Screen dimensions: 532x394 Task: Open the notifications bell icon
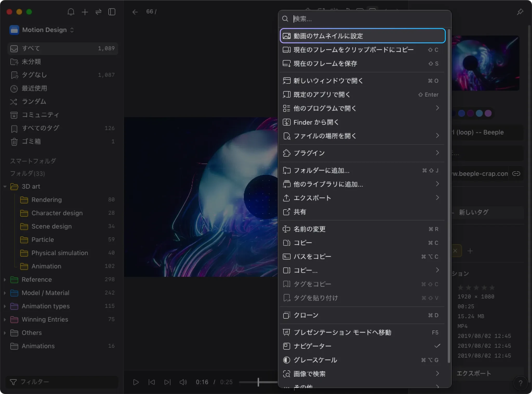pos(71,12)
